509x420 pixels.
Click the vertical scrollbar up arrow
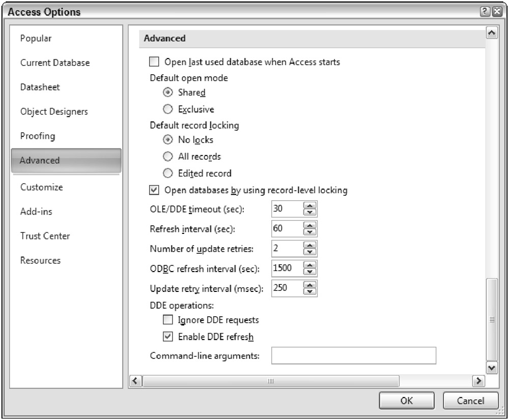(492, 34)
